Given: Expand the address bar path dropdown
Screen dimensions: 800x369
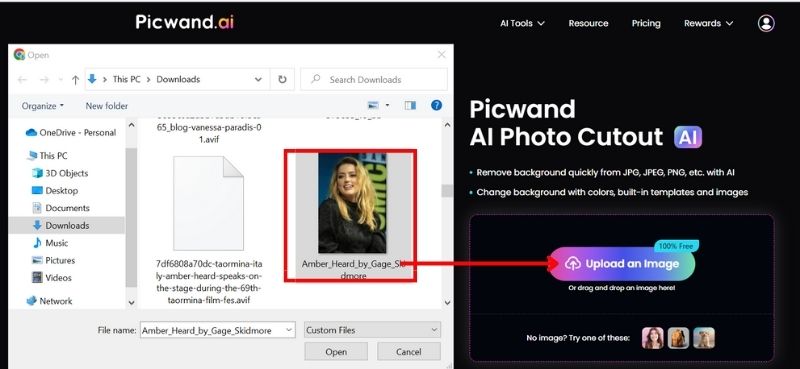Looking at the screenshot, I should [258, 80].
